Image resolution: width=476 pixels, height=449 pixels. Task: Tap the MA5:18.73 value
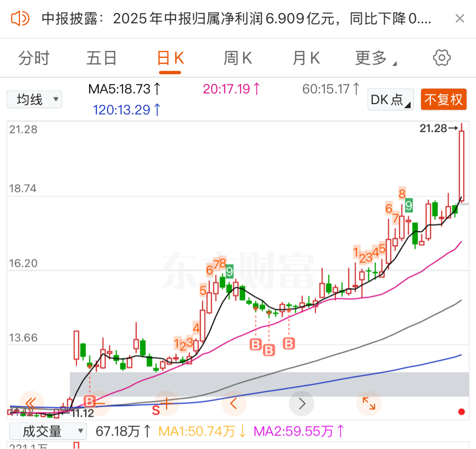pos(124,89)
